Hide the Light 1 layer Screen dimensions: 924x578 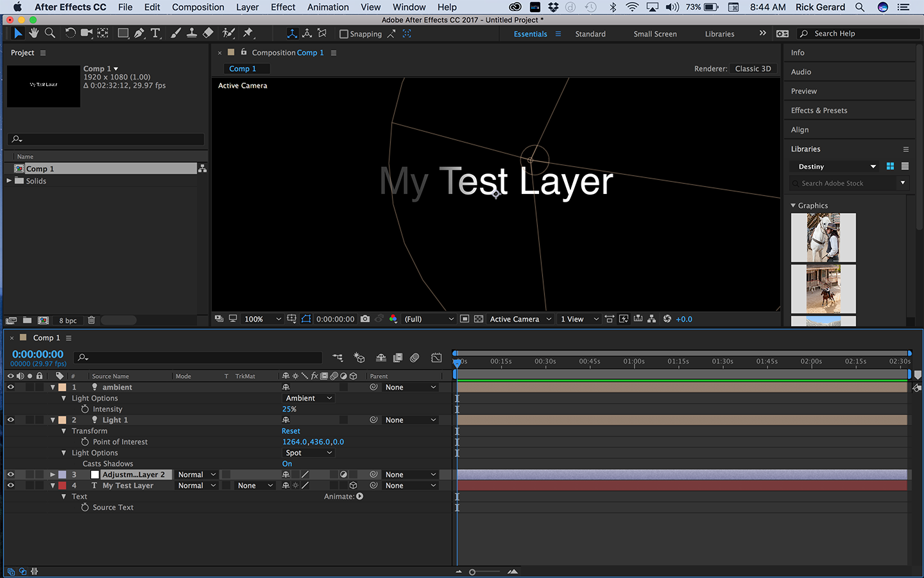tap(10, 420)
